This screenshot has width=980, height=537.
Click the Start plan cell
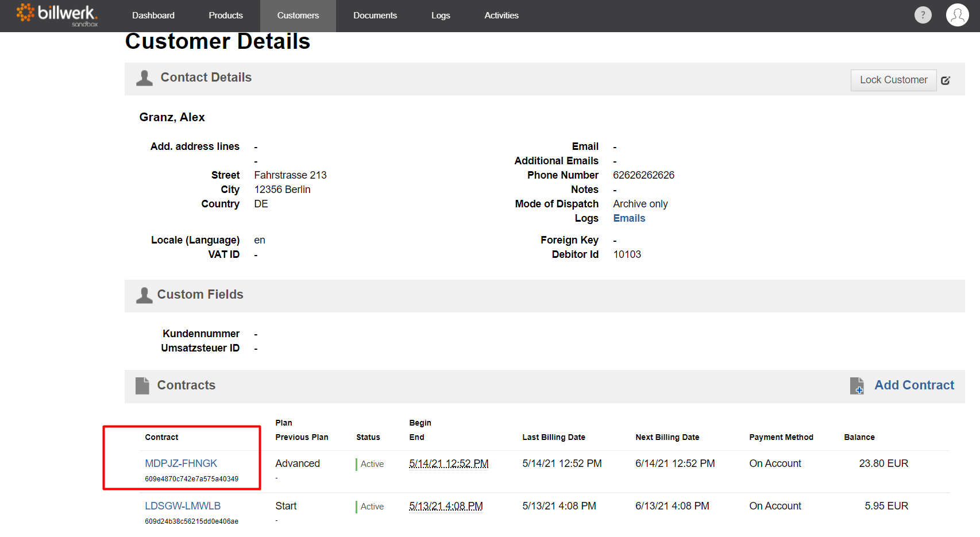286,506
